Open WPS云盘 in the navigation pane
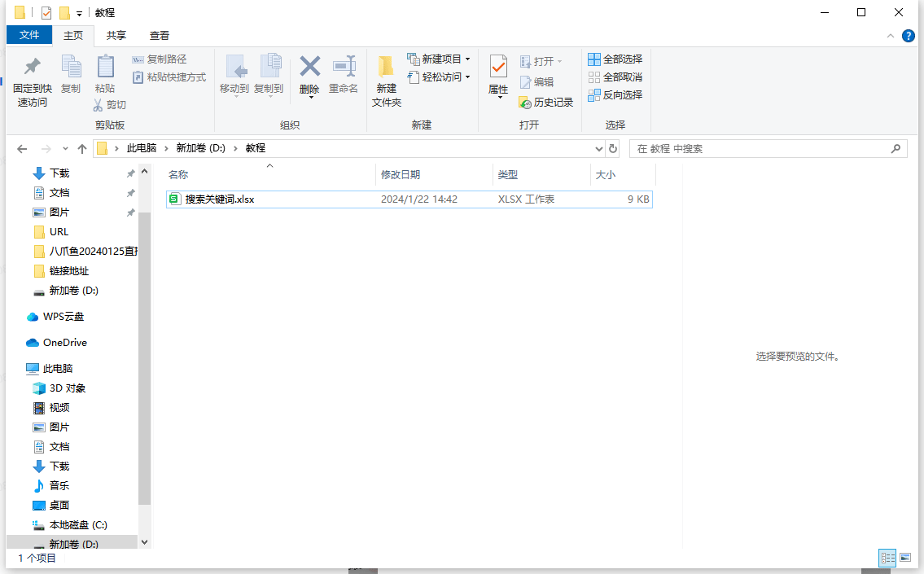Screen dimensions: 924x574 [63, 317]
